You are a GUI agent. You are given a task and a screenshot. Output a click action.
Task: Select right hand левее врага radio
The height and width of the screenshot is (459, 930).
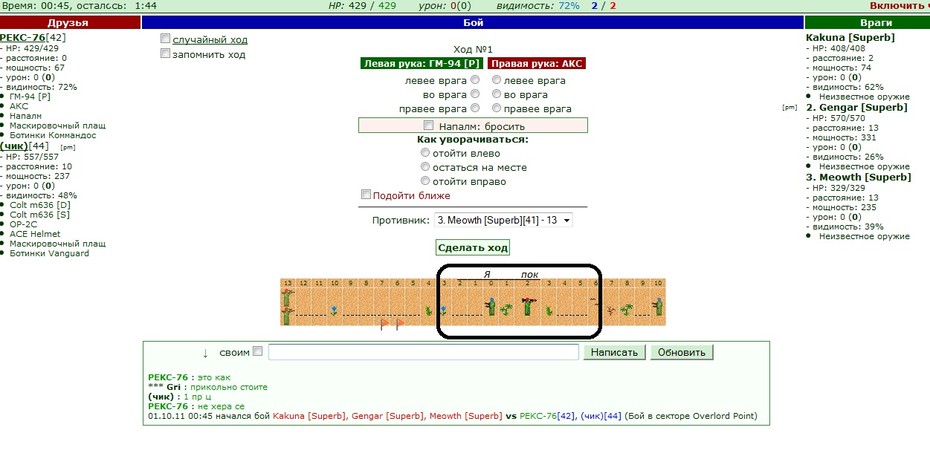pyautogui.click(x=496, y=80)
